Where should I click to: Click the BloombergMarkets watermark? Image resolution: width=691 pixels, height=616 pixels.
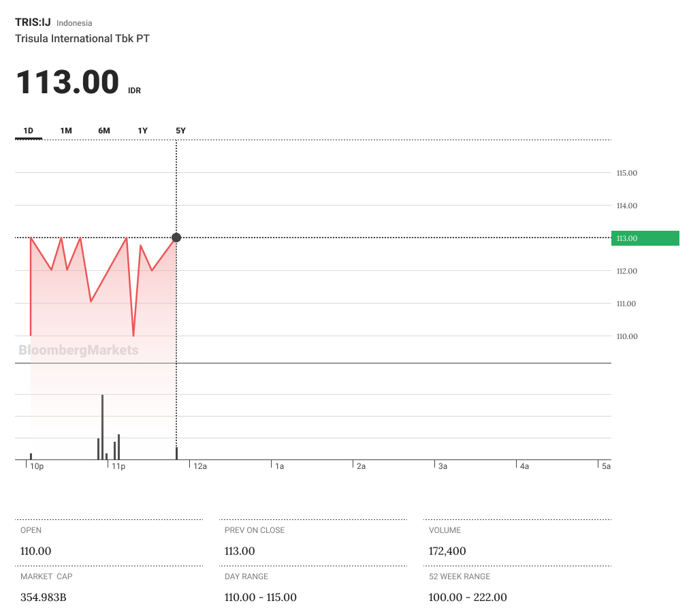78,351
